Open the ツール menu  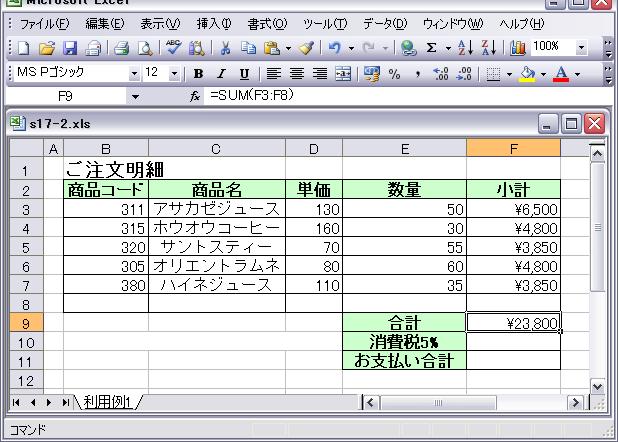coord(325,24)
